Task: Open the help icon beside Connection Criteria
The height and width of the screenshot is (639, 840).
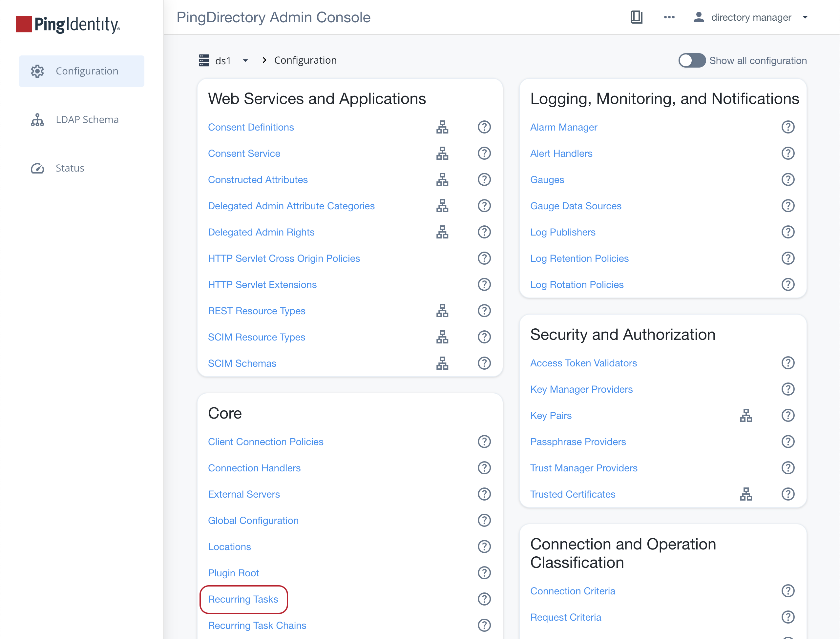Action: 788,591
